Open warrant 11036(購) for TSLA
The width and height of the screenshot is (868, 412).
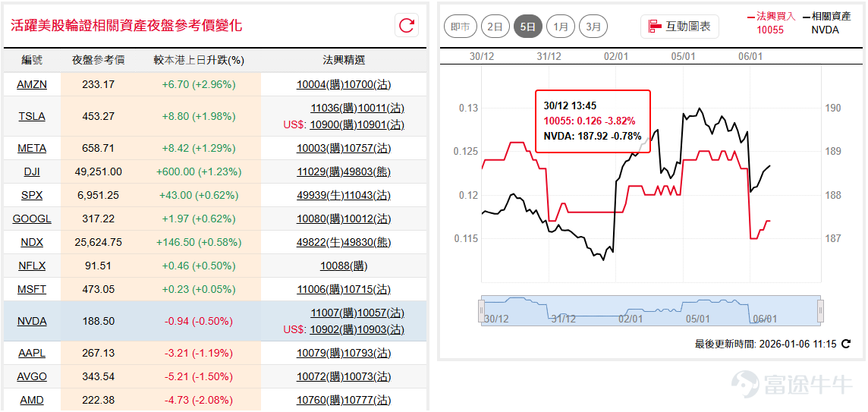click(x=335, y=109)
